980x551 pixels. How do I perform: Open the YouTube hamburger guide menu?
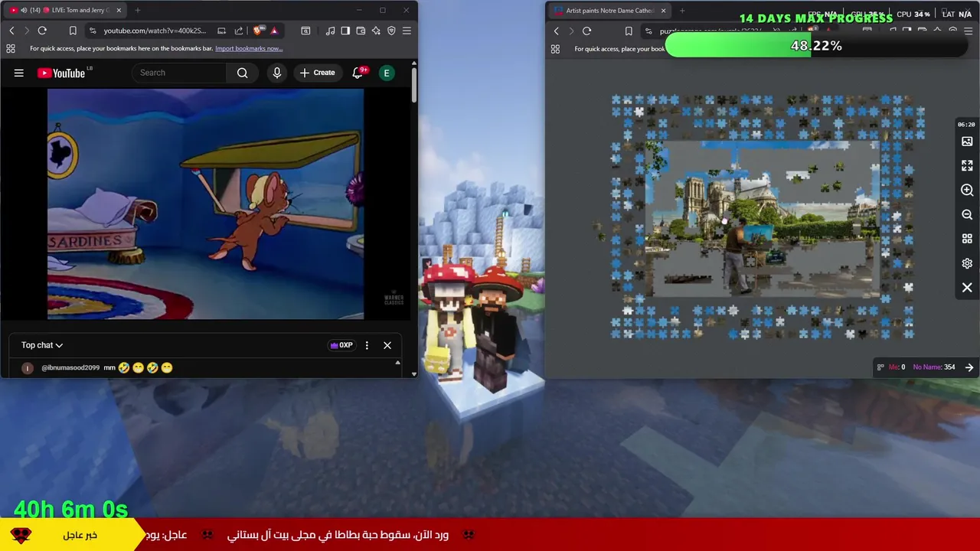click(x=19, y=73)
